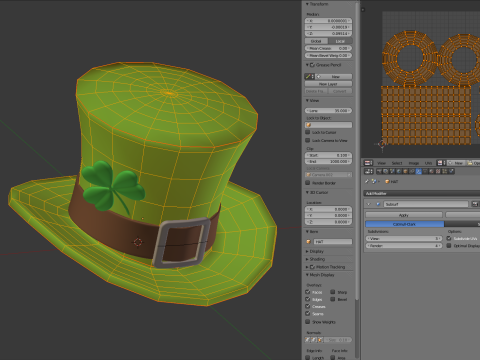Click New image button in UV editor header
The width and height of the screenshot is (480, 360).
point(456,163)
